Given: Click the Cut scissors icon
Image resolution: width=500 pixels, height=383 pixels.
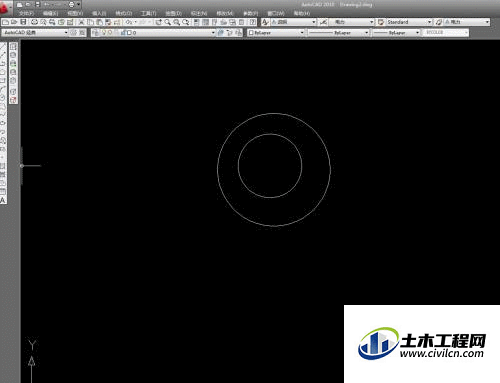Looking at the screenshot, I should 81,22.
